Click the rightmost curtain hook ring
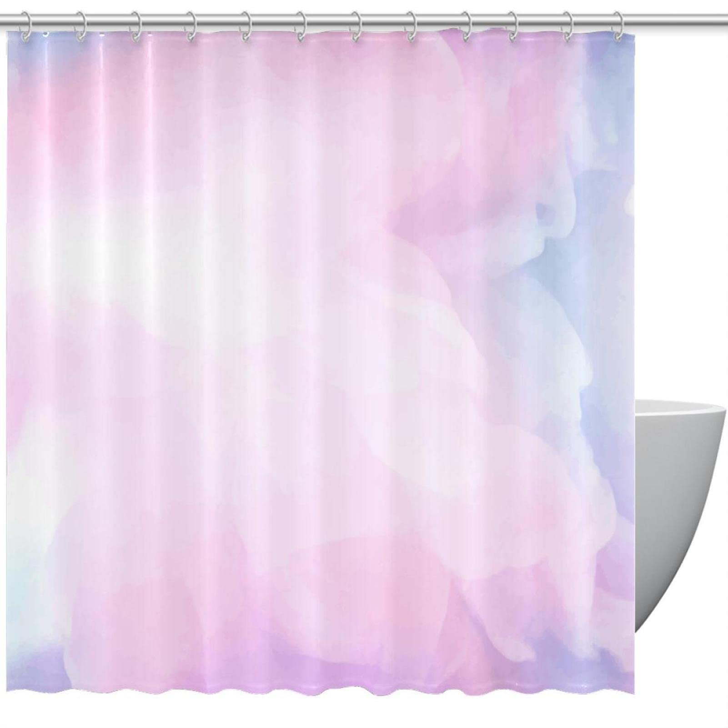This screenshot has height=728, width=728. click(618, 26)
